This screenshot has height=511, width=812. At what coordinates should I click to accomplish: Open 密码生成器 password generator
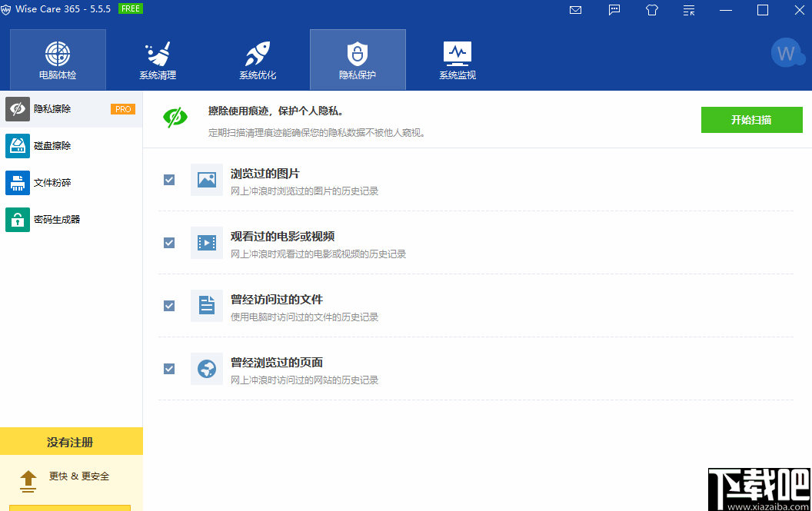coord(72,220)
